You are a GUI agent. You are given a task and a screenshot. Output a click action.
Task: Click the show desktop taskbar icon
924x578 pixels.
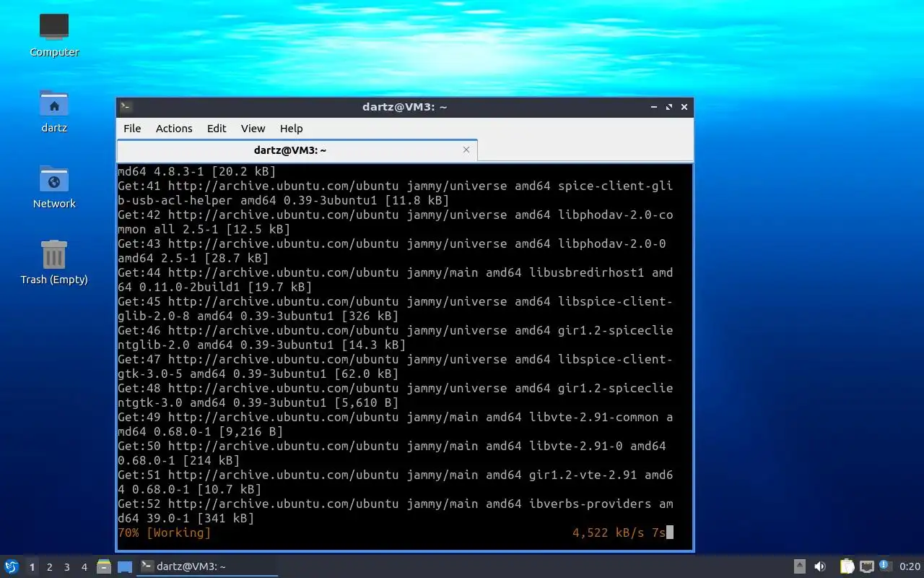click(x=125, y=566)
